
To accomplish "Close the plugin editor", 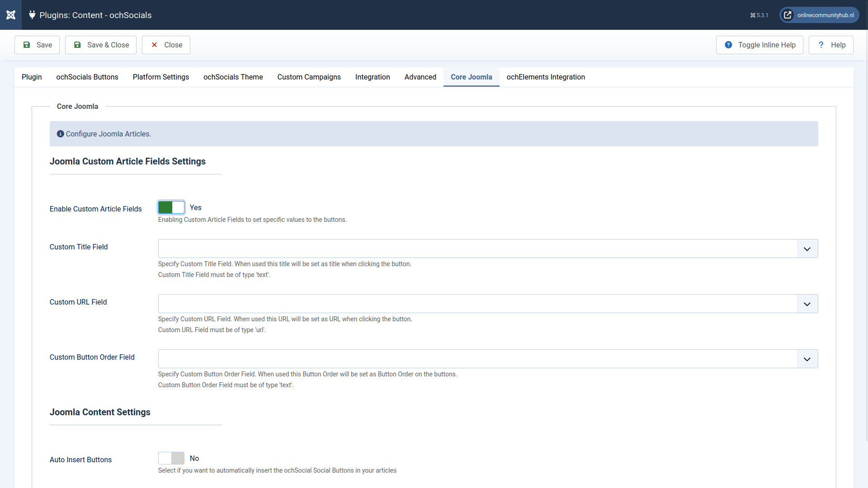I will (166, 45).
